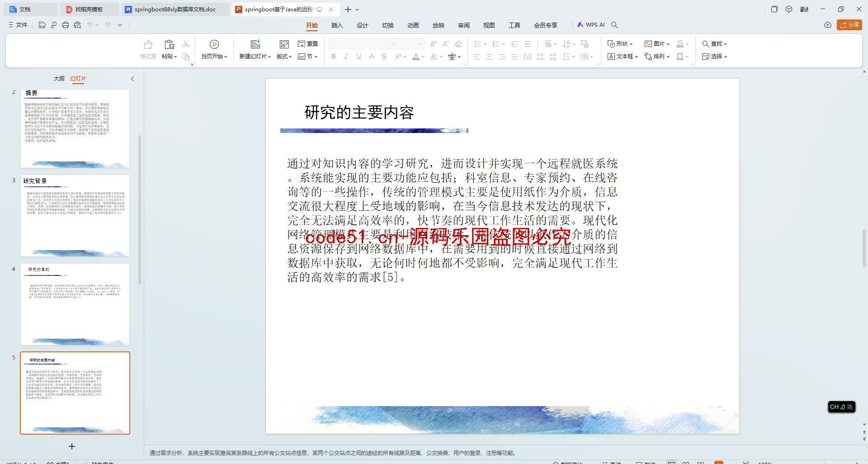Toggle Underline formatting
Viewport: 868px width, 464px height.
359,57
